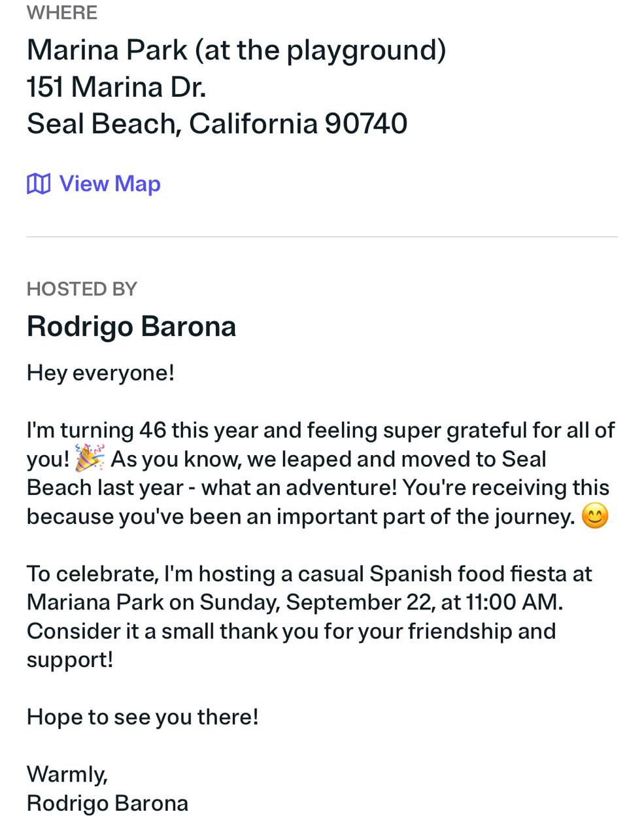This screenshot has height=837, width=644.
Task: Click the 'important part of the journey' line
Action: (x=301, y=517)
